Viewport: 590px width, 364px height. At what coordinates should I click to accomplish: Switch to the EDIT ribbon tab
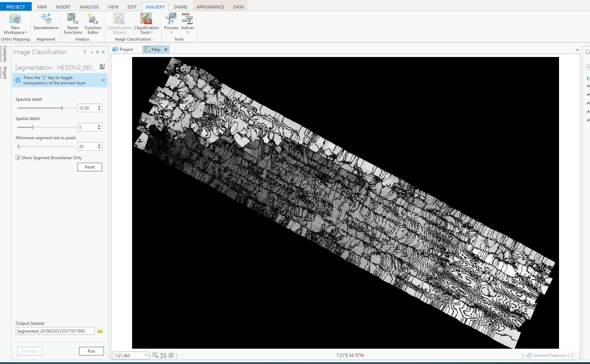point(132,7)
